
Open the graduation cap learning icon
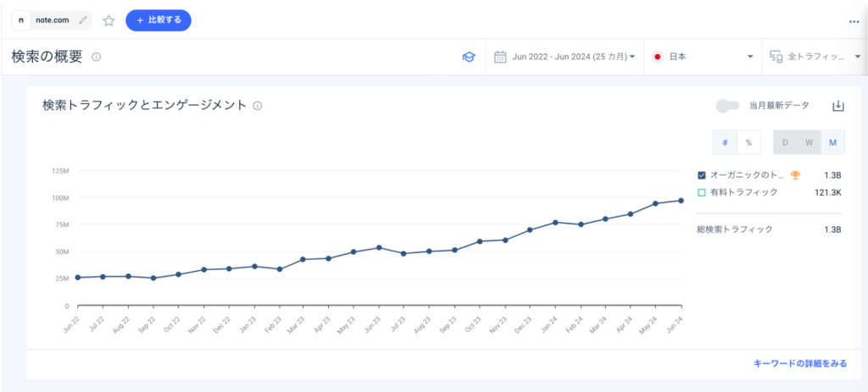[x=468, y=58]
